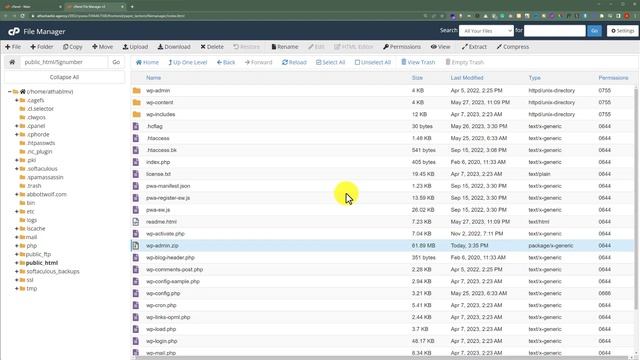Click the home icon beside the path field
640x360 pixels.
[12, 62]
